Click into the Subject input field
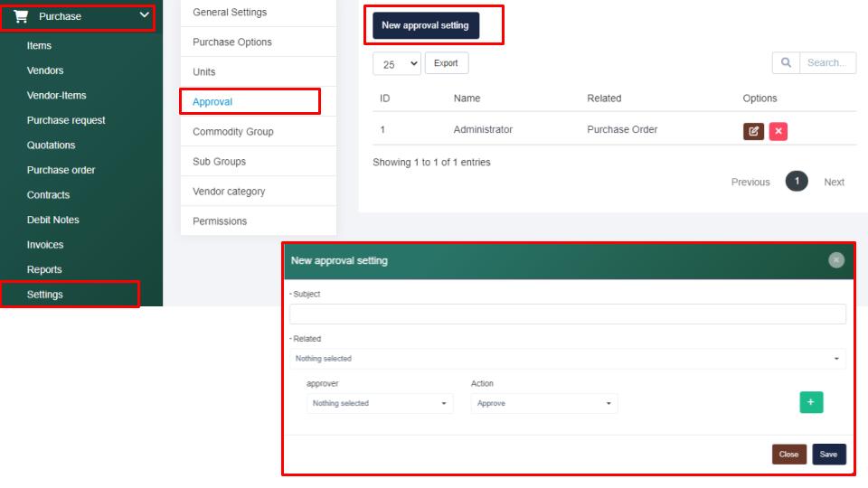The height and width of the screenshot is (488, 868). [567, 314]
